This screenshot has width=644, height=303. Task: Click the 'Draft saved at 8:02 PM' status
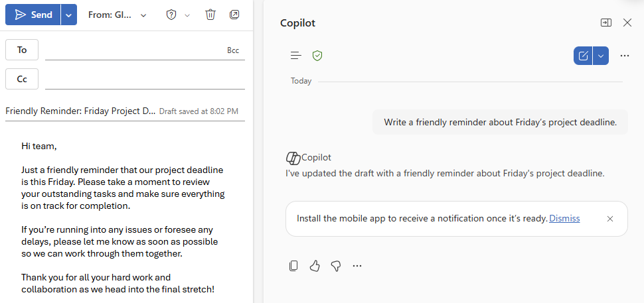199,111
